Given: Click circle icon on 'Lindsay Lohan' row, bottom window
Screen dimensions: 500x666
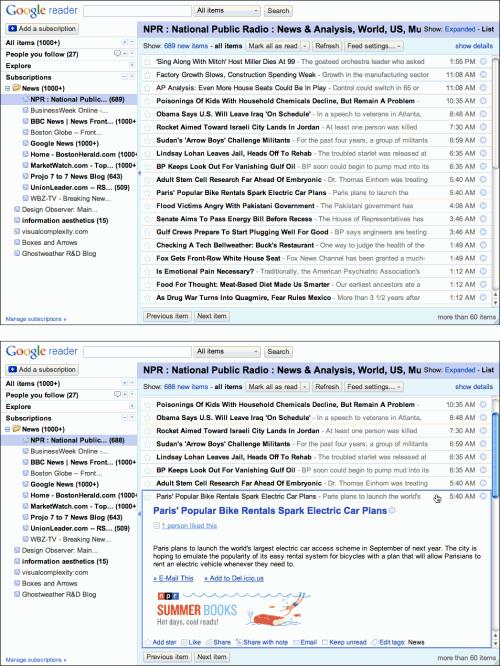Looking at the screenshot, I should pyautogui.click(x=483, y=457).
